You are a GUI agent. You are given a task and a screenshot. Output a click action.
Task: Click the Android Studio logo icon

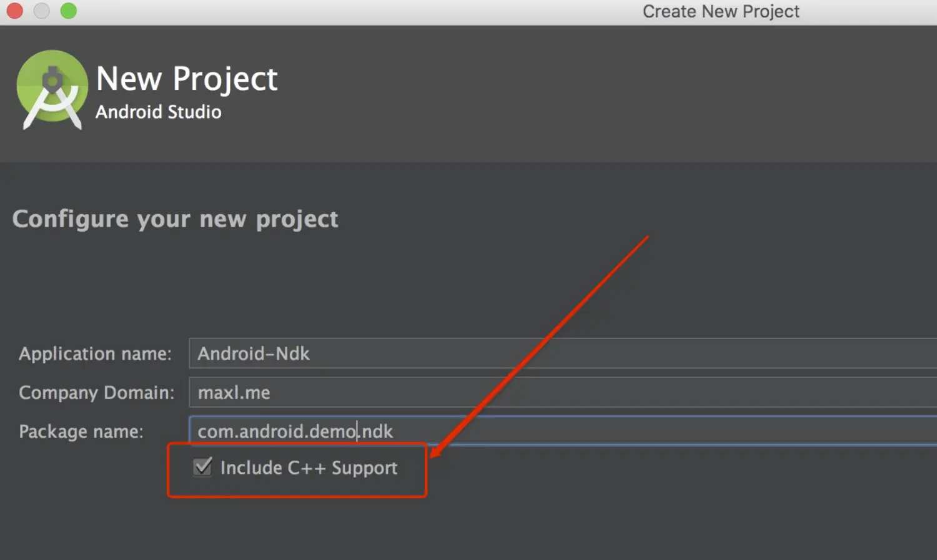pyautogui.click(x=52, y=90)
